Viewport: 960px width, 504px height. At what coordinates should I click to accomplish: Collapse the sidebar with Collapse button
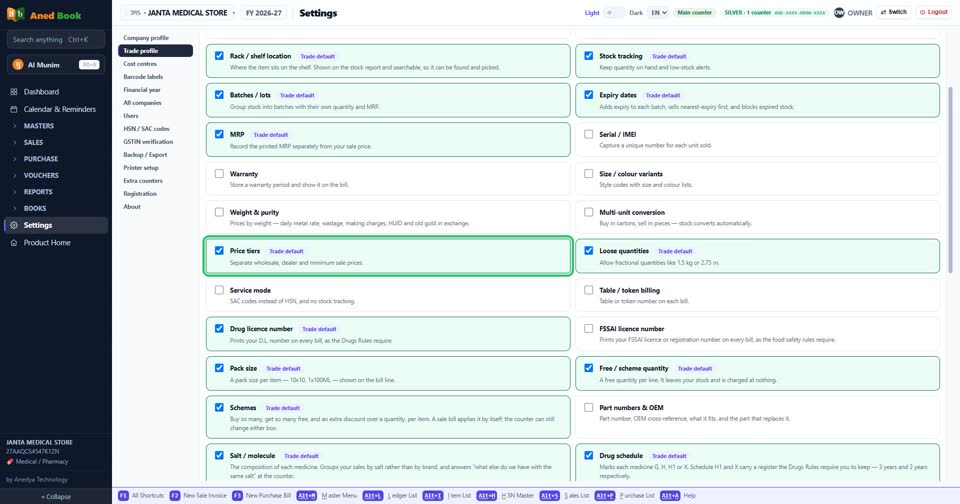click(x=56, y=497)
